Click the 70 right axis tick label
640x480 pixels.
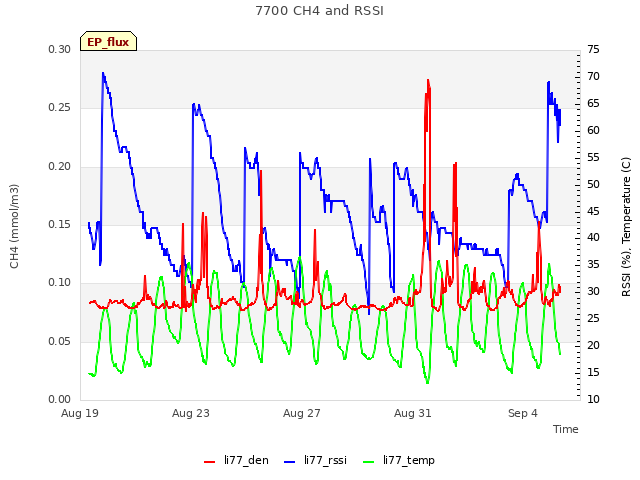pyautogui.click(x=593, y=76)
